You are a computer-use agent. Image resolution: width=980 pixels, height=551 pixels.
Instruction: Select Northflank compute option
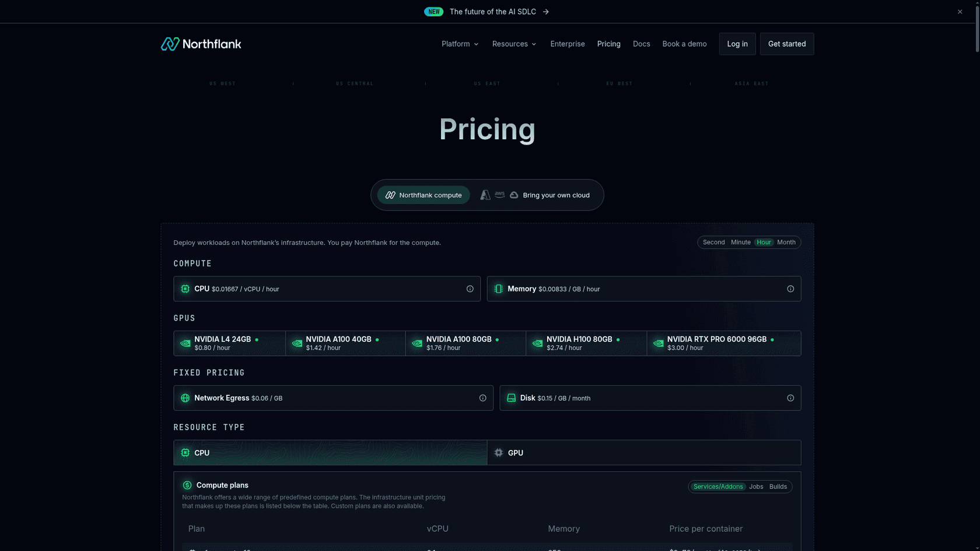423,195
